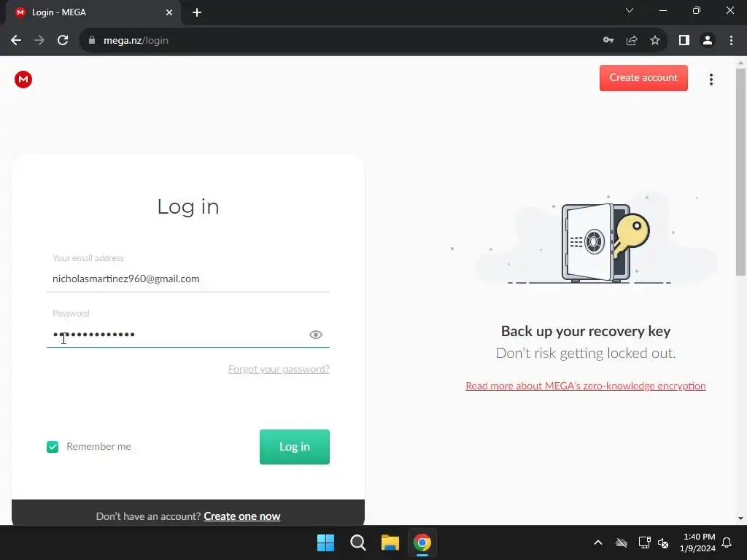
Task: Click the address bar URL
Action: point(136,41)
